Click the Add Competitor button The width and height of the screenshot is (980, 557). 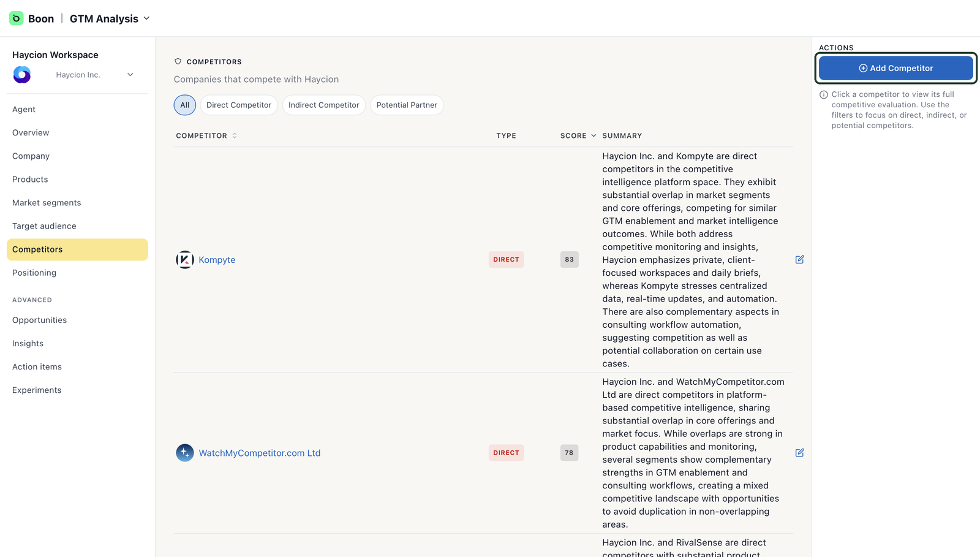click(895, 68)
